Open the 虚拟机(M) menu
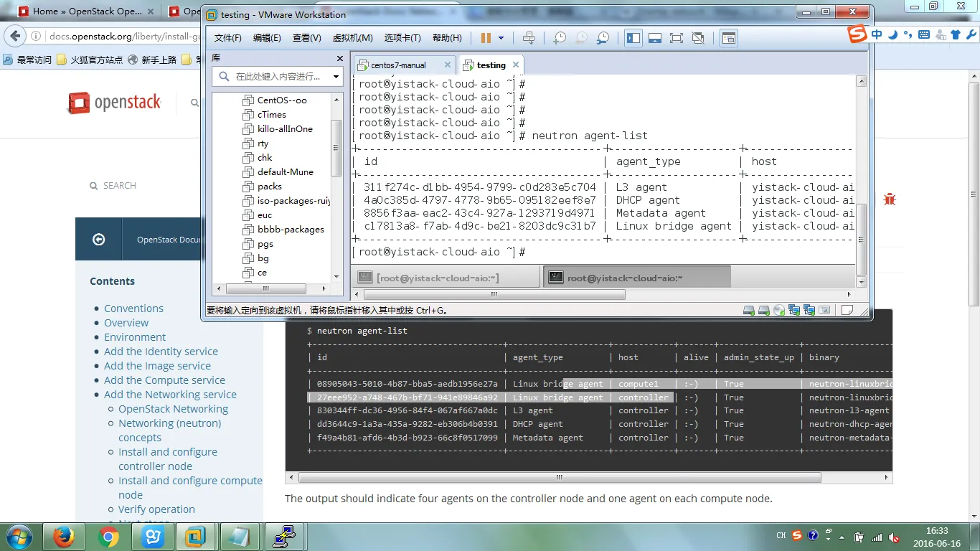 [353, 38]
